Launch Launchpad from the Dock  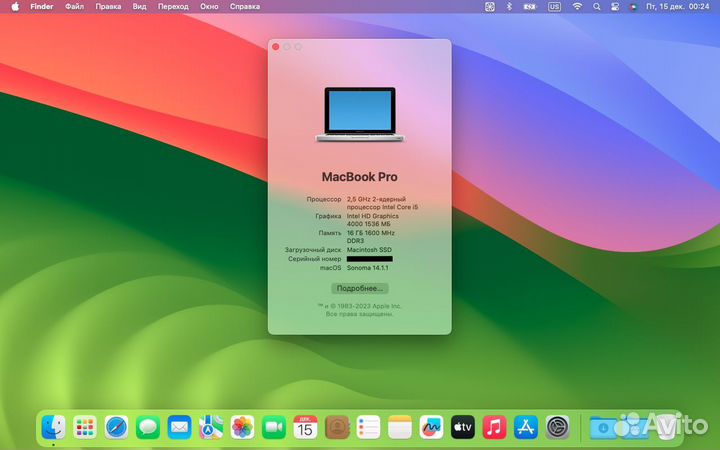pyautogui.click(x=85, y=428)
